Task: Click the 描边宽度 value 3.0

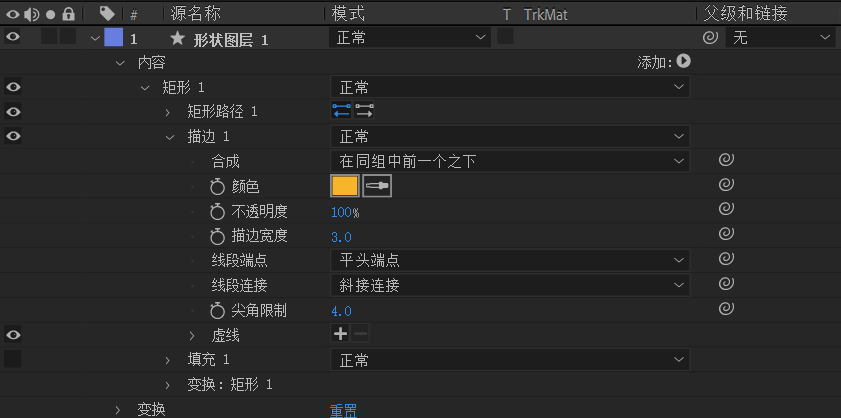Action: click(341, 236)
